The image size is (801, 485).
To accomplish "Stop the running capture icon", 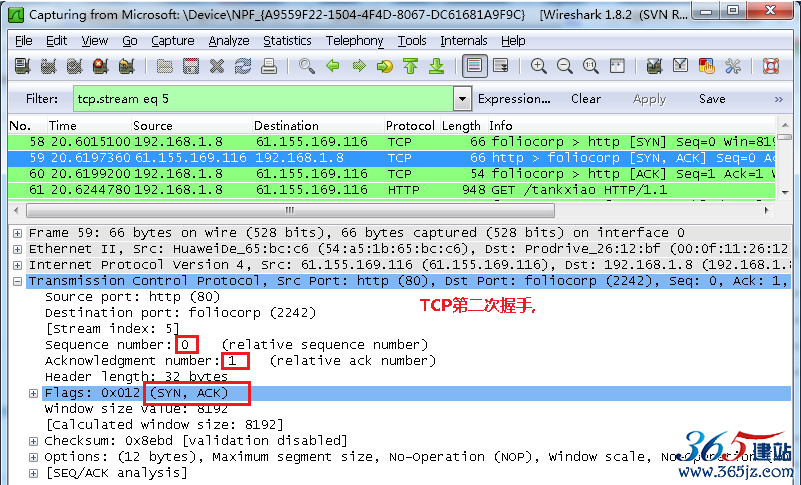I will [100, 66].
